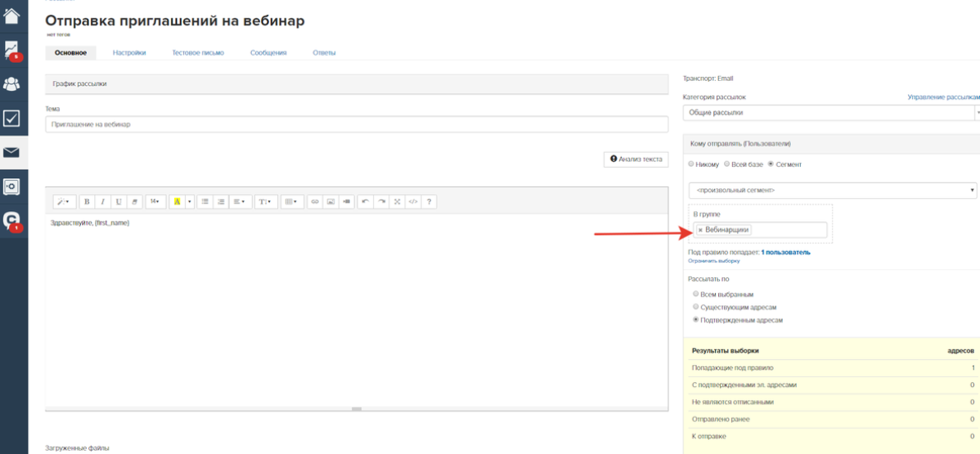
Task: Toggle italic formatting in editor toolbar
Action: (x=102, y=202)
